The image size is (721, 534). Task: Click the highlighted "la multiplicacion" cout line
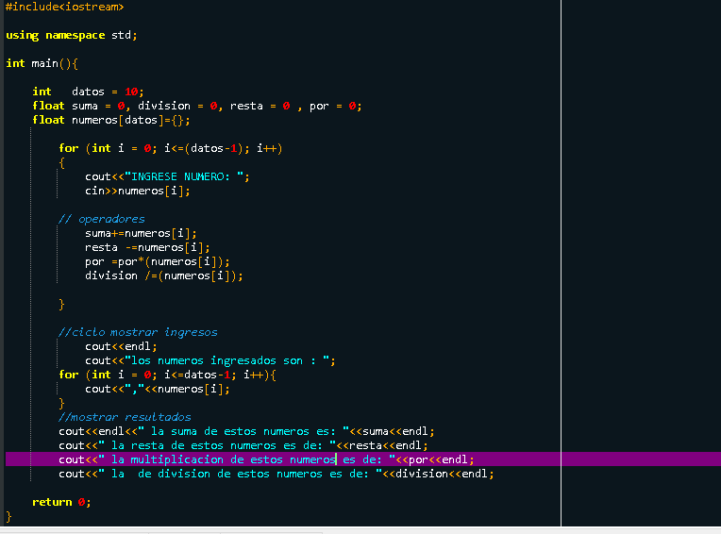coord(266,459)
